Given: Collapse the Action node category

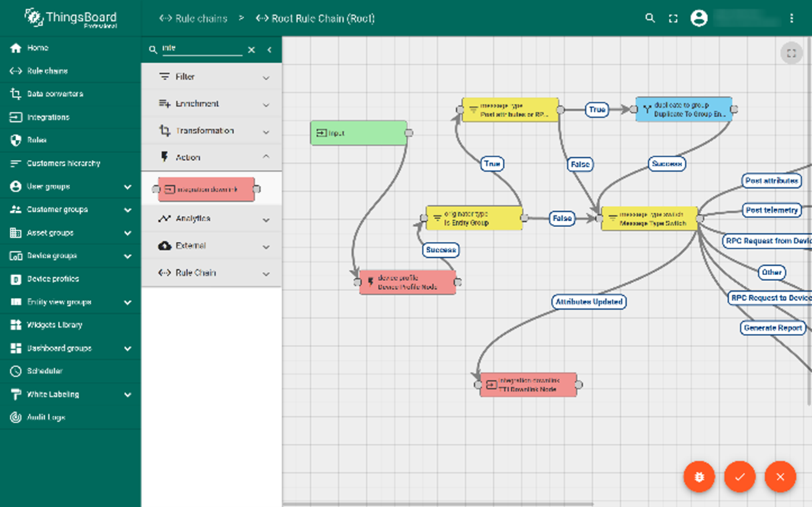Looking at the screenshot, I should pos(211,158).
